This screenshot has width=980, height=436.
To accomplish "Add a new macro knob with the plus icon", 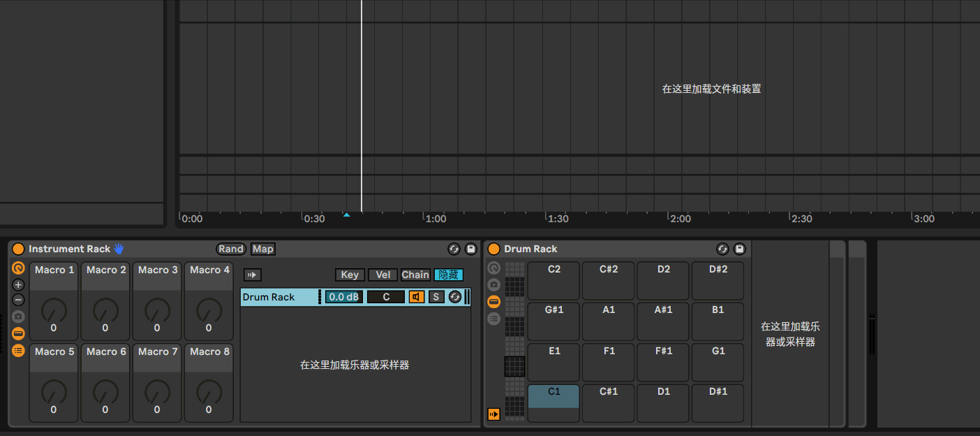I will pos(18,284).
